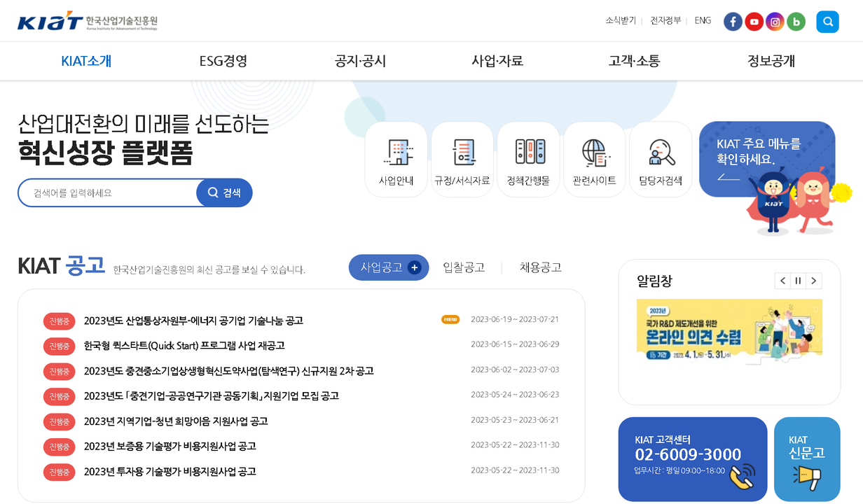Open the YouTube channel icon
This screenshot has width=863, height=504.
point(754,22)
